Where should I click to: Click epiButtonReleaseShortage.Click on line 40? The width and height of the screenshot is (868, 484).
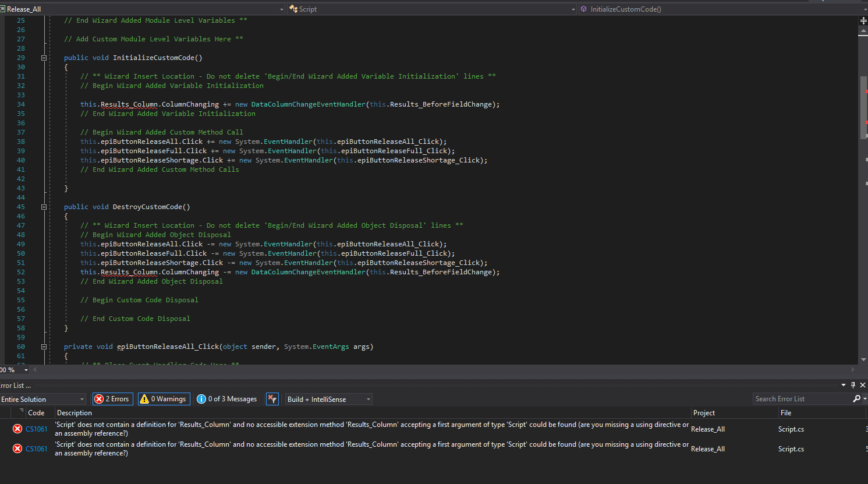[x=162, y=160]
